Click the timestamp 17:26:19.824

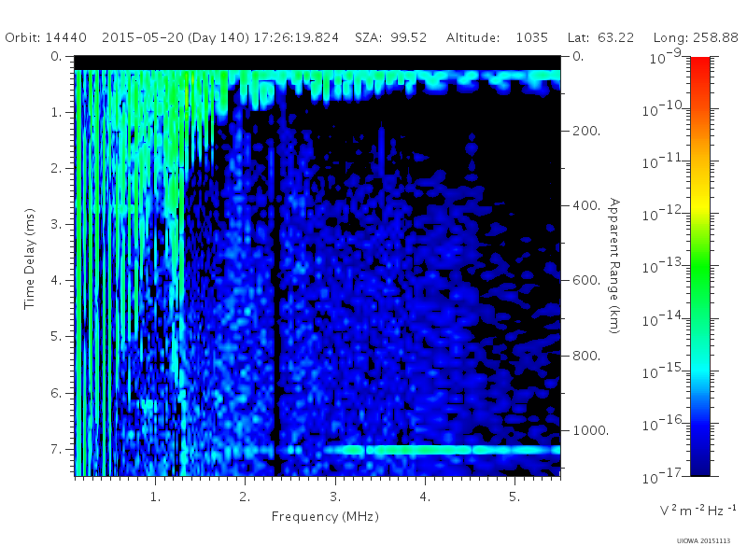[x=296, y=37]
